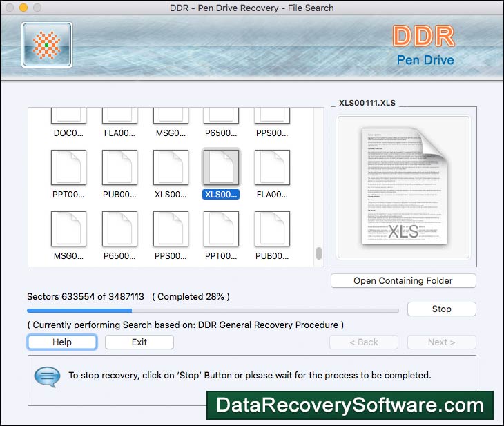The width and height of the screenshot is (504, 426).
Task: Stop the recovery scan
Action: coord(441,309)
